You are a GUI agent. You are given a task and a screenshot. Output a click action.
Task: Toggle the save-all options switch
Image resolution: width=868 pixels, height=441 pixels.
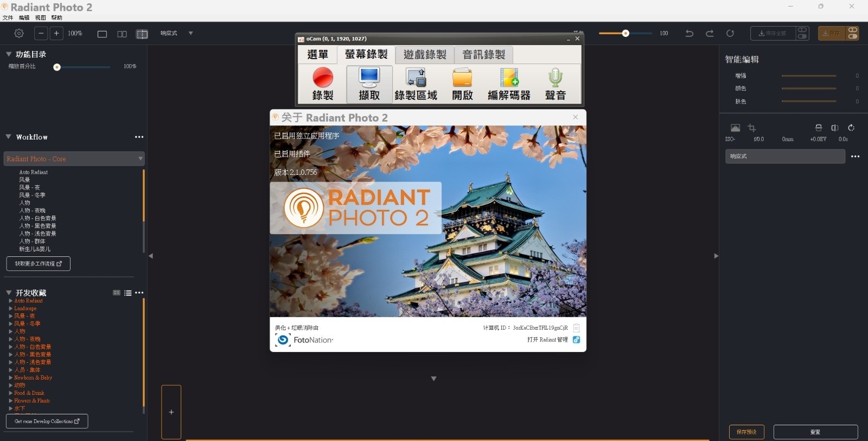[x=802, y=34]
